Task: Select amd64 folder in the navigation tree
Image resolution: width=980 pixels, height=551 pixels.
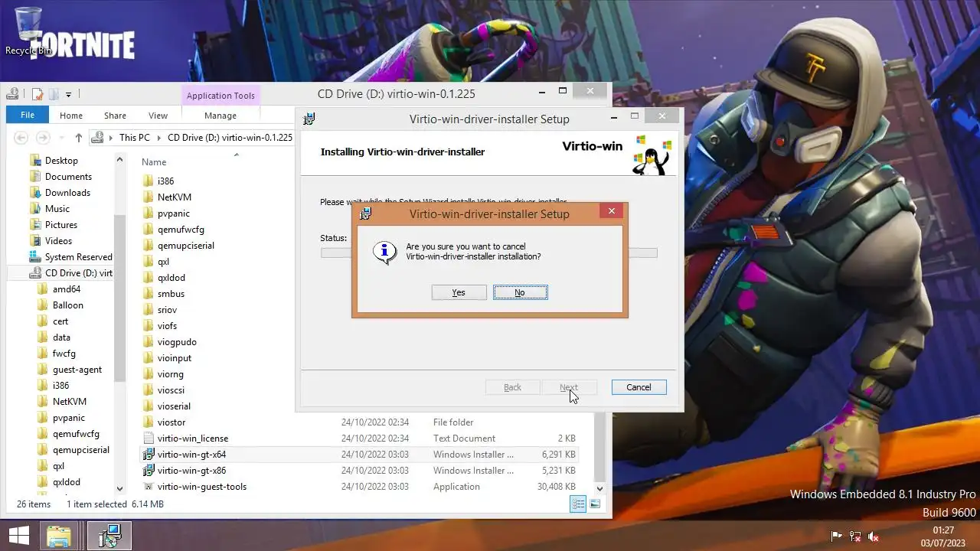Action: click(67, 289)
